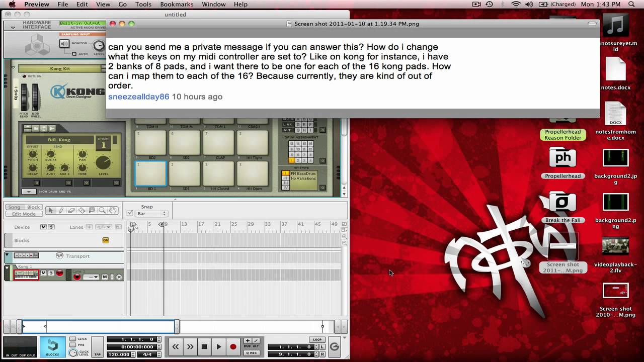The height and width of the screenshot is (362, 644).
Task: Click the New Dub plus button
Action: (x=248, y=341)
